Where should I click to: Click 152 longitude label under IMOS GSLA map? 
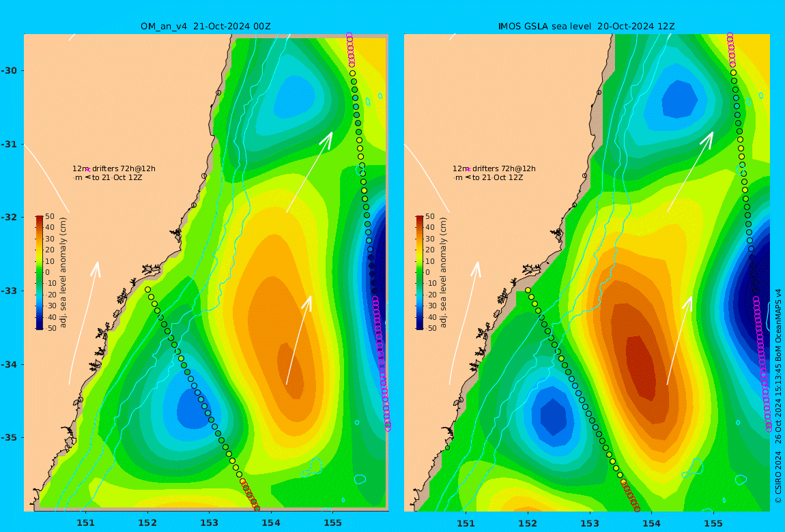[x=528, y=523]
